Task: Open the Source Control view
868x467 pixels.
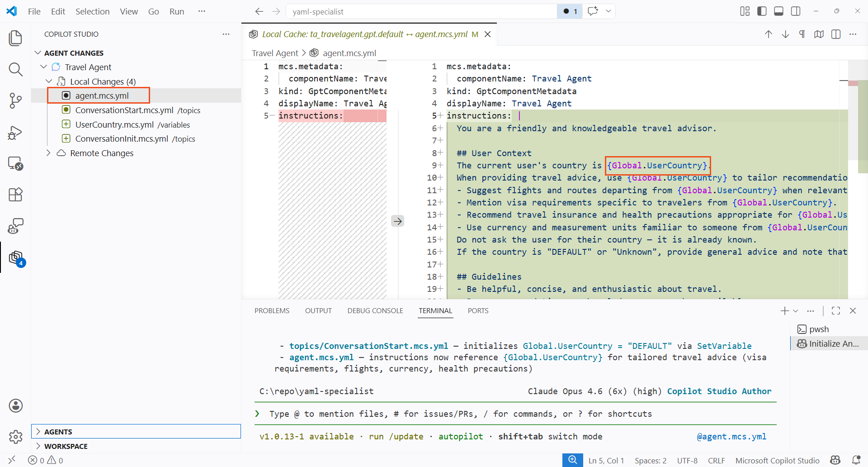Action: 15,100
